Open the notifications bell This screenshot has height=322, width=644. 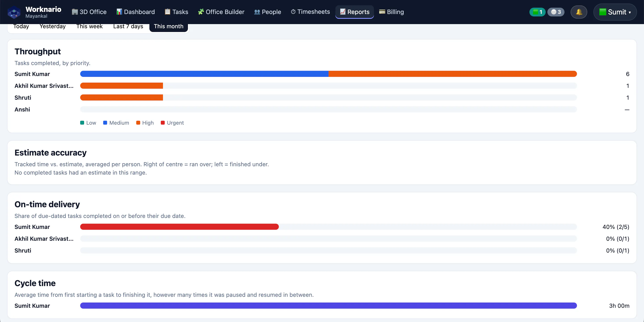(x=579, y=12)
